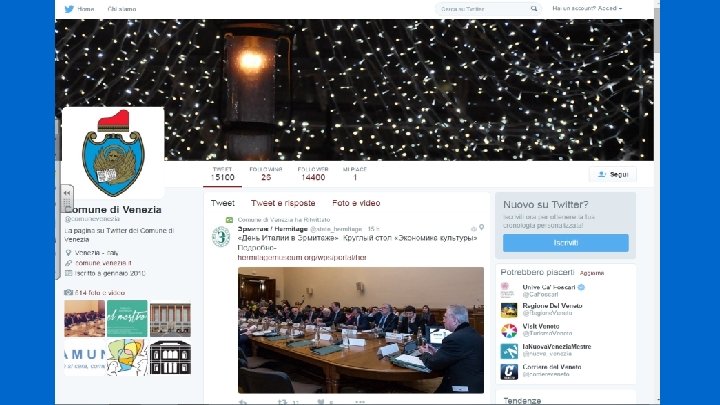
Task: Collapse the side panel double-arrow handle
Action: [67, 193]
